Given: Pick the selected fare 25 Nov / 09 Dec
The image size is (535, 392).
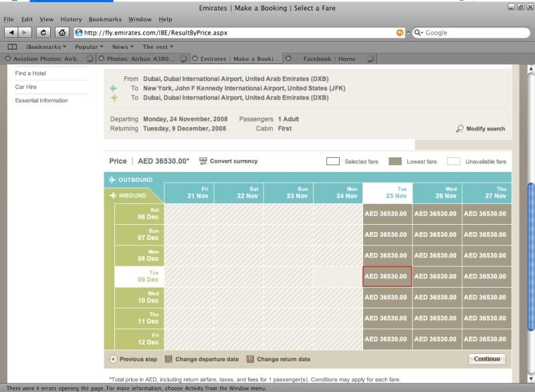Looking at the screenshot, I should point(387,276).
